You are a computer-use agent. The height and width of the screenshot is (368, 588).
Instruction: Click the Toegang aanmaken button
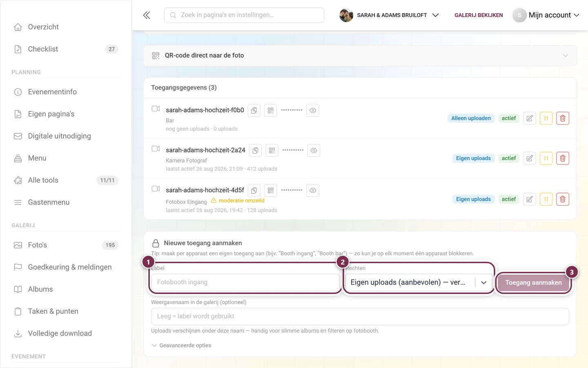tap(533, 283)
